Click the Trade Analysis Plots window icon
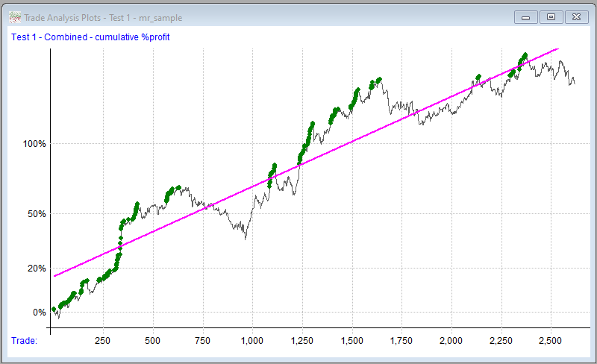597x364 pixels. pyautogui.click(x=14, y=17)
